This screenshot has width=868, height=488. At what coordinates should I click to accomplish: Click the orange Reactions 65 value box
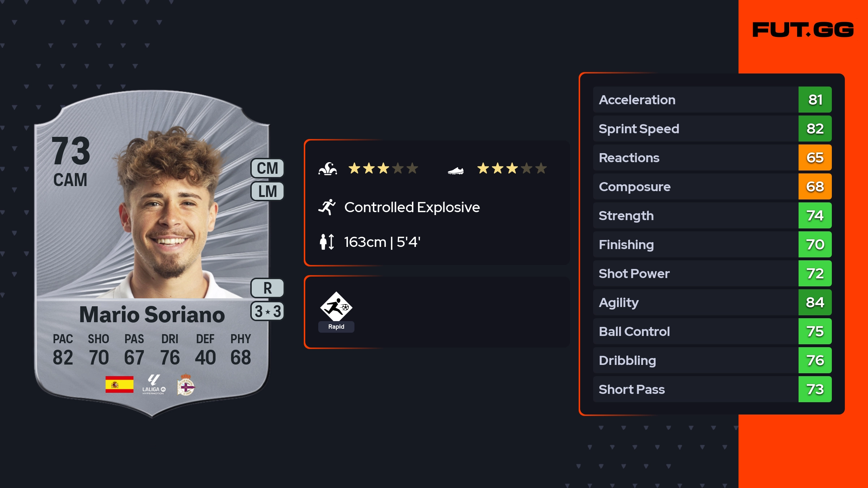coord(815,157)
